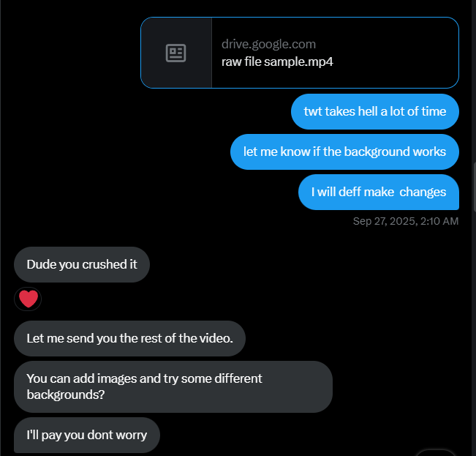Select the 'I will deff make changes' message
476x456 pixels.
(x=379, y=192)
